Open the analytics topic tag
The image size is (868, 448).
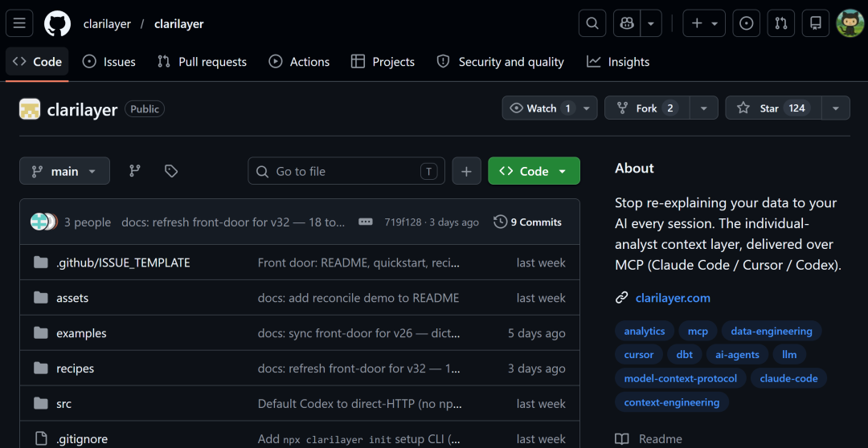645,332
